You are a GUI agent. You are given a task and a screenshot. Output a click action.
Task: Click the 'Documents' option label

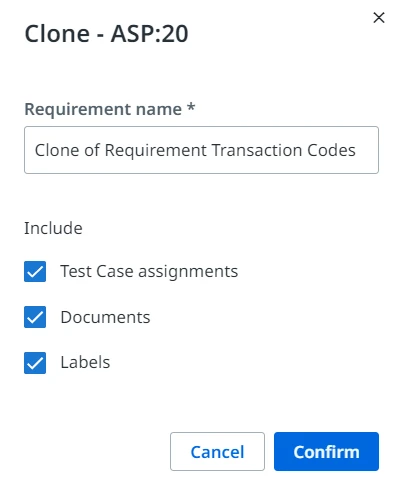click(105, 317)
